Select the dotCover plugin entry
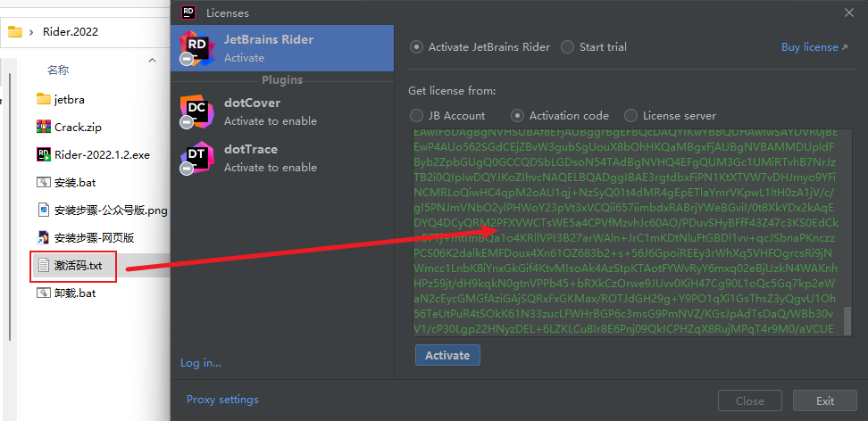Screen dimensions: 868x421 pyautogui.click(x=282, y=111)
